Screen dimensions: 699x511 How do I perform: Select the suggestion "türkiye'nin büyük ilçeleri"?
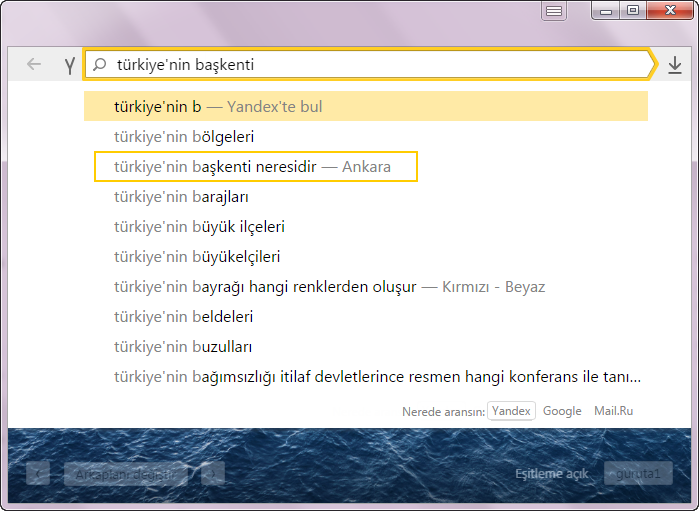[366, 227]
